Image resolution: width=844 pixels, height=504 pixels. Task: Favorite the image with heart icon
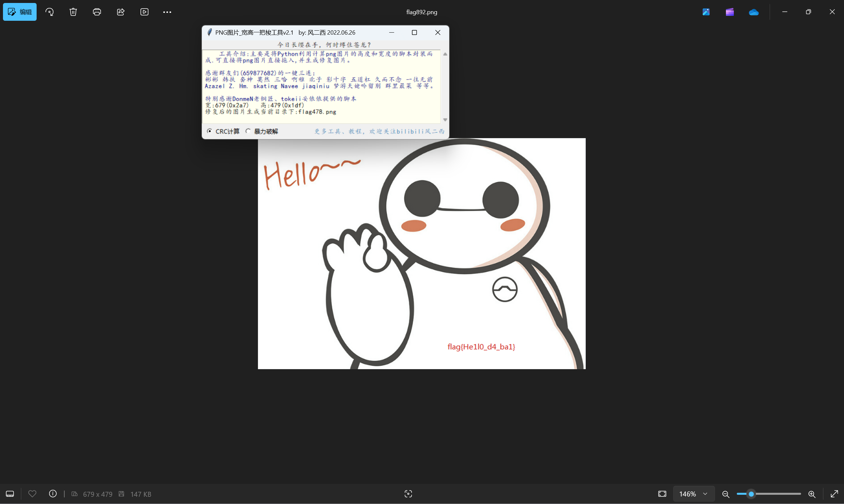[32, 494]
